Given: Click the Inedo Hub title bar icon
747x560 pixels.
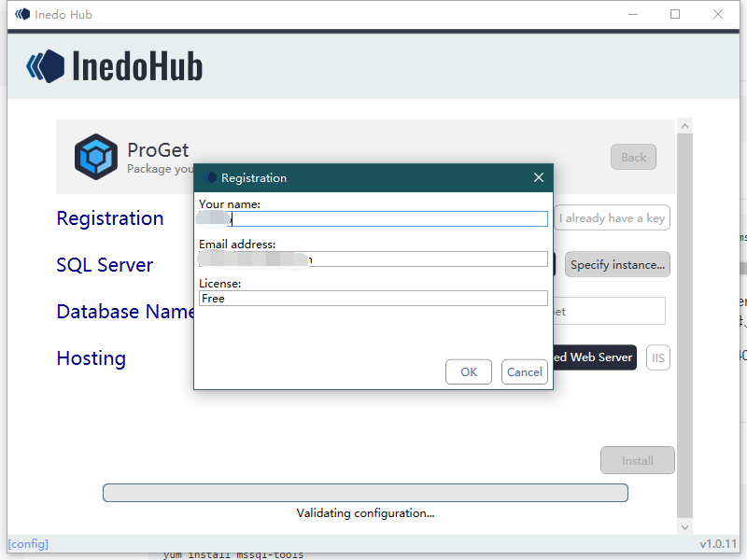Looking at the screenshot, I should tap(21, 14).
